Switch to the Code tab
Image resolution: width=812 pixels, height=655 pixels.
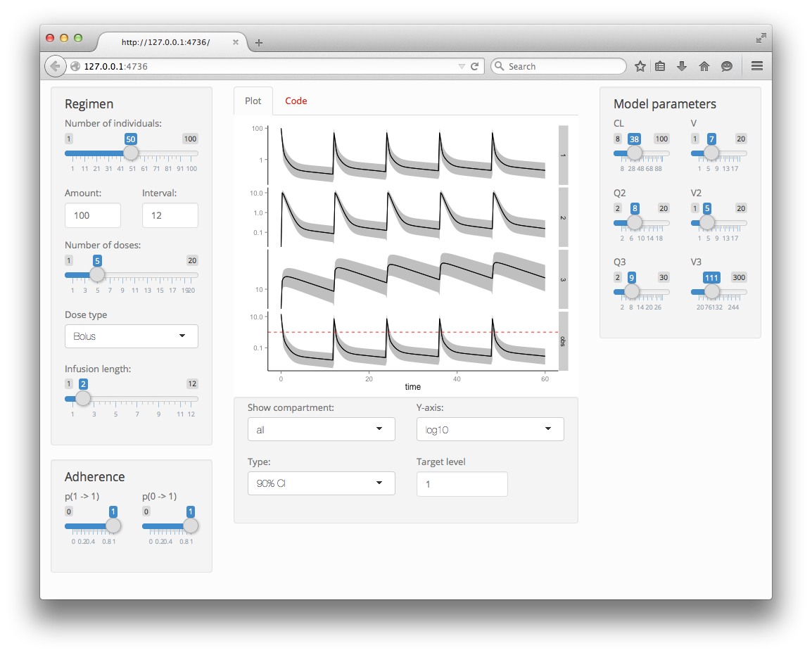point(296,101)
